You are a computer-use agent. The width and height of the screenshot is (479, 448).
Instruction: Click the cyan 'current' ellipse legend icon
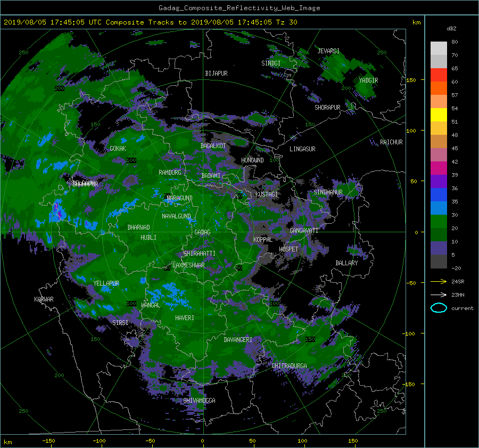click(x=439, y=308)
